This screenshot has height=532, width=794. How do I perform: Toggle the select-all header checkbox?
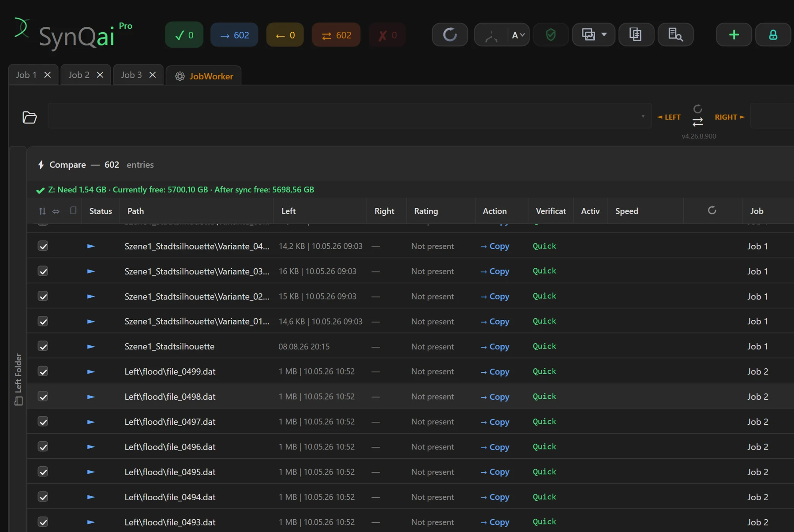coord(73,210)
